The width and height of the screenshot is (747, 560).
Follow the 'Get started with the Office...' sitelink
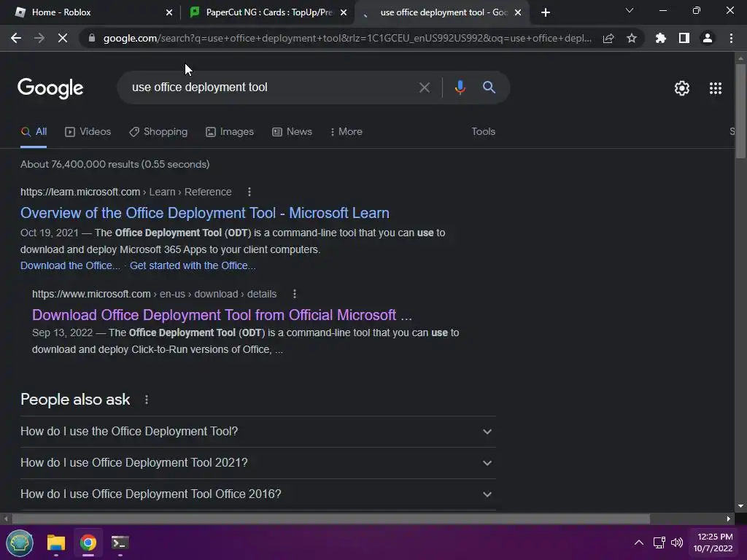coord(193,265)
